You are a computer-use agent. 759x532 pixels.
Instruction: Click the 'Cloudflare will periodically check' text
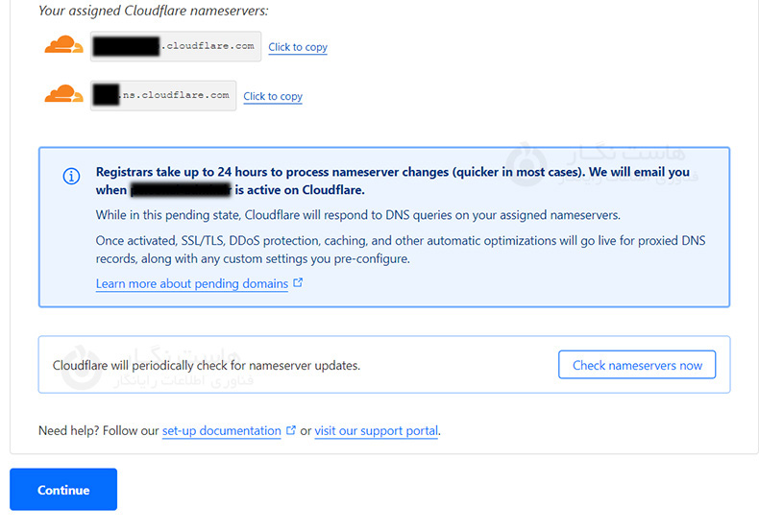pos(207,366)
